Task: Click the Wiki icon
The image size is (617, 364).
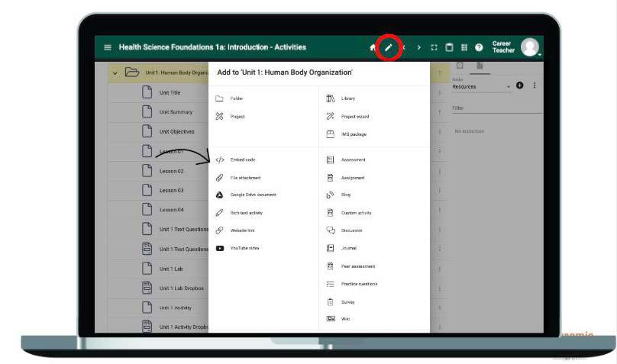Action: pos(331,319)
